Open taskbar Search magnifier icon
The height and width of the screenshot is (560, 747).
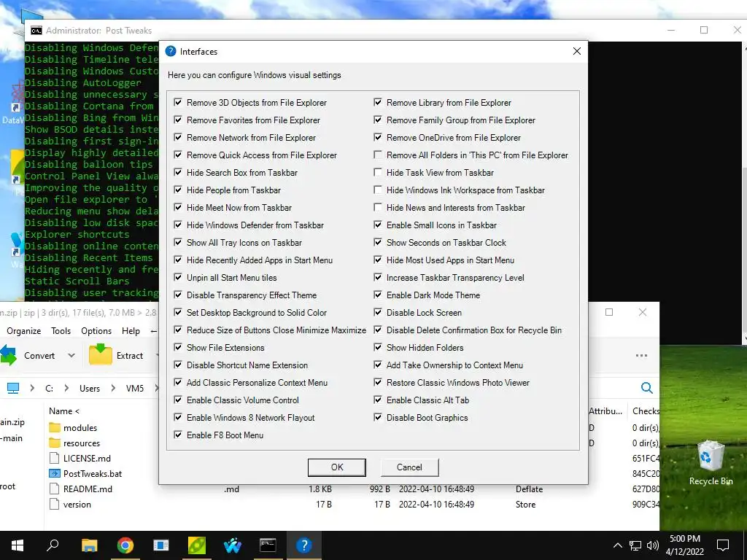coord(53,545)
